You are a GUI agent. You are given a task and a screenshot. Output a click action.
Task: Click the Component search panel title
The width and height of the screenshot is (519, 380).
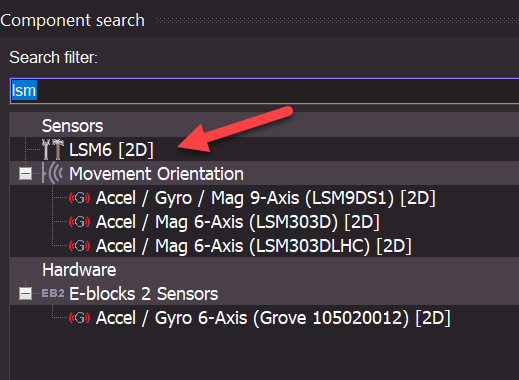72,21
